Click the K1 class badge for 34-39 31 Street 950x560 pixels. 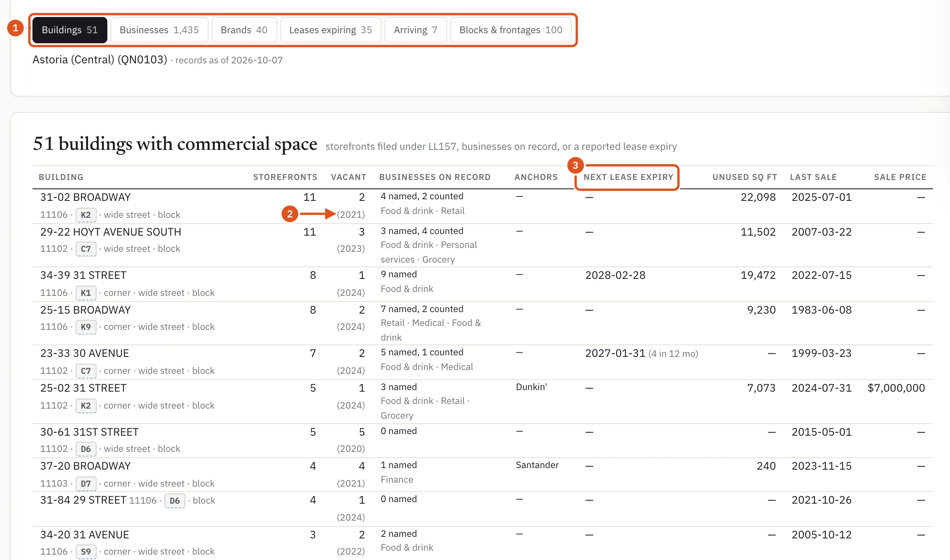pos(86,293)
